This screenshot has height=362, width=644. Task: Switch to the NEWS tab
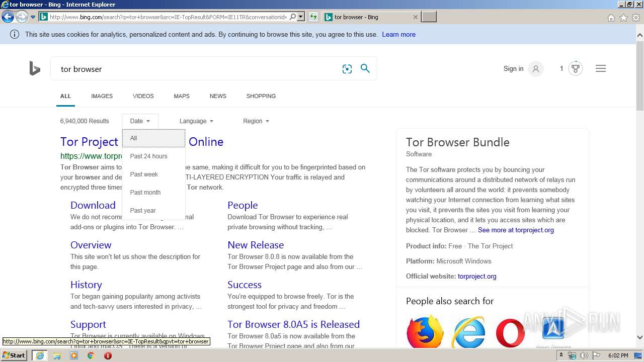coord(218,96)
